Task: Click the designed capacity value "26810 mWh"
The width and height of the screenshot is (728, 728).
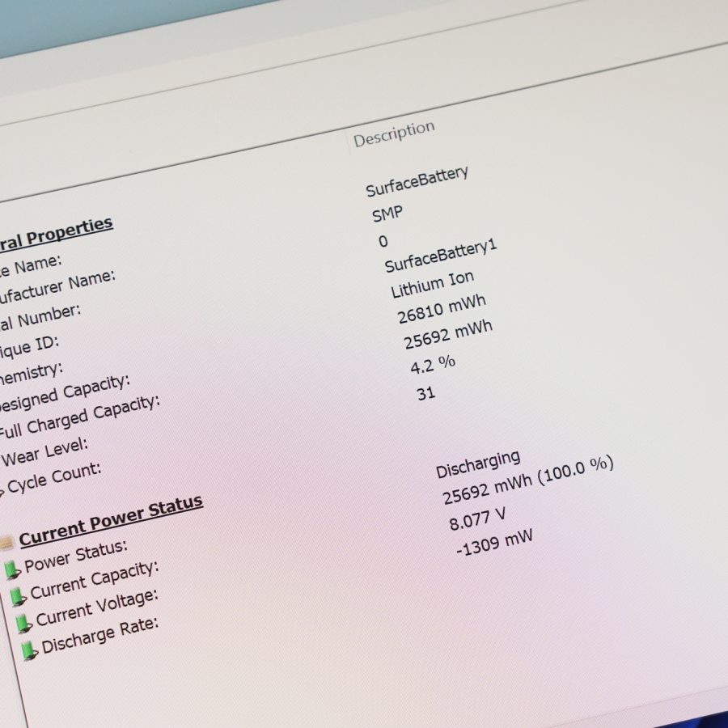Action: click(x=442, y=310)
